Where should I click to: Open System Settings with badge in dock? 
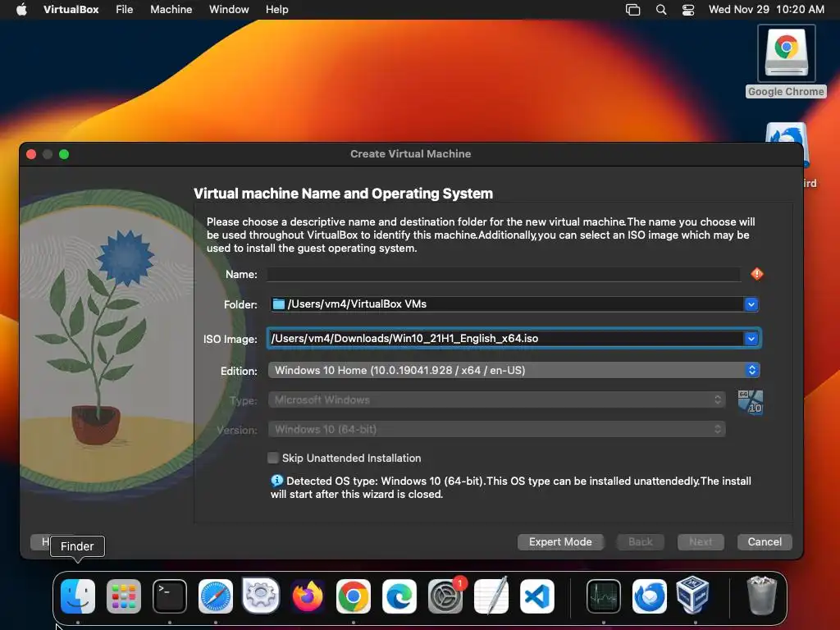[x=445, y=596]
